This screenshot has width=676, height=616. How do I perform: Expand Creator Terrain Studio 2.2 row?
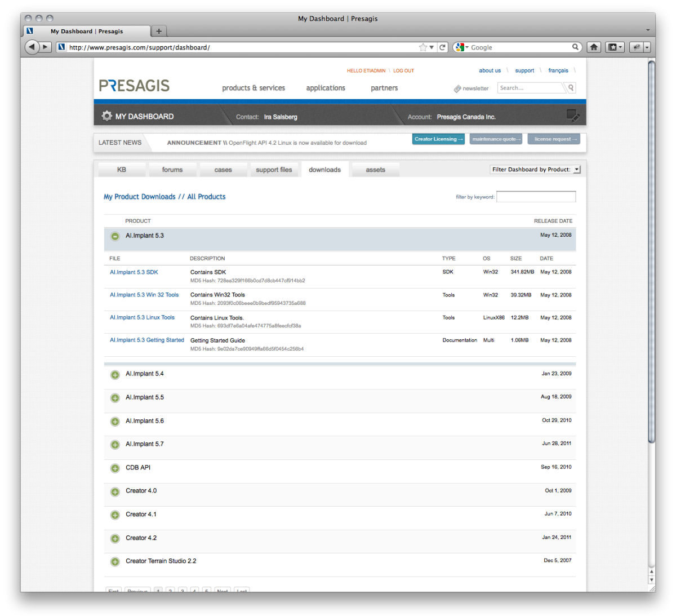[115, 562]
